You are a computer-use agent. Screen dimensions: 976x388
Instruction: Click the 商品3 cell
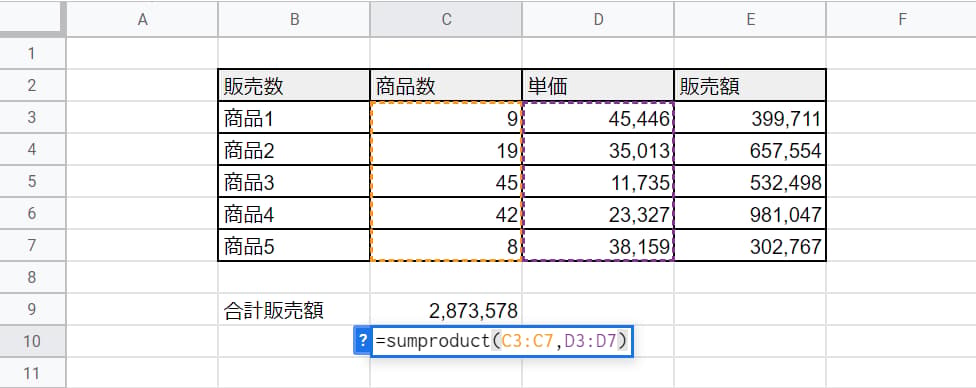pos(294,182)
